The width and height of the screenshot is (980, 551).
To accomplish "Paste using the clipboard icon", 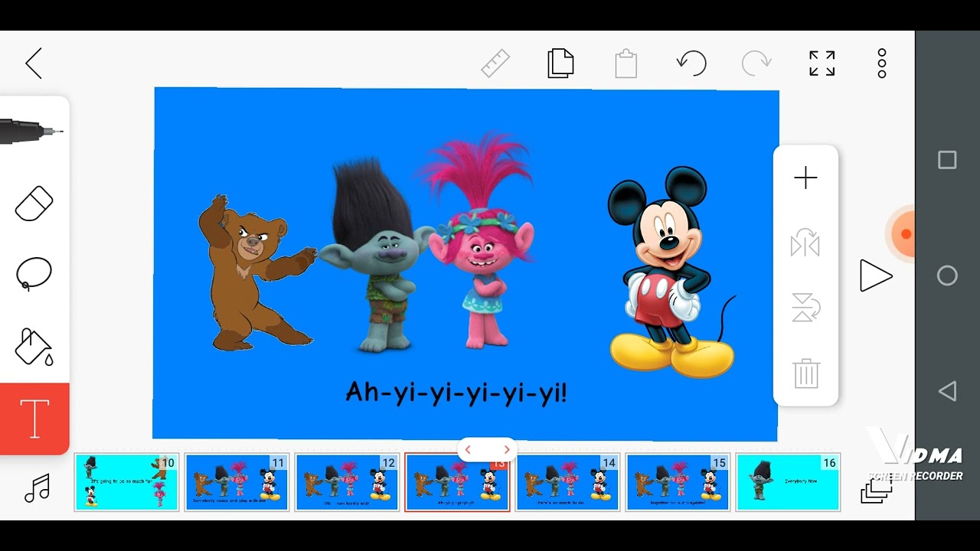I will point(626,64).
